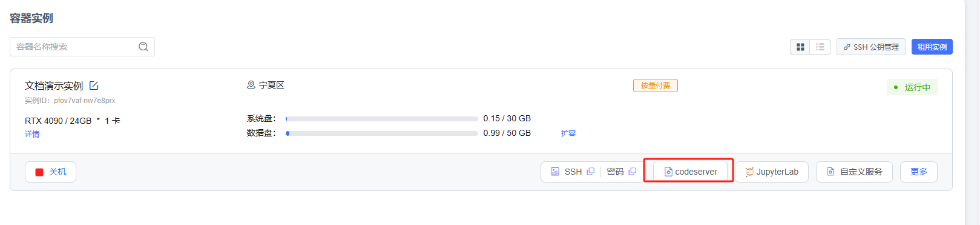The image size is (980, 225).
Task: Click the 数据盘 usage bar
Action: coord(382,133)
